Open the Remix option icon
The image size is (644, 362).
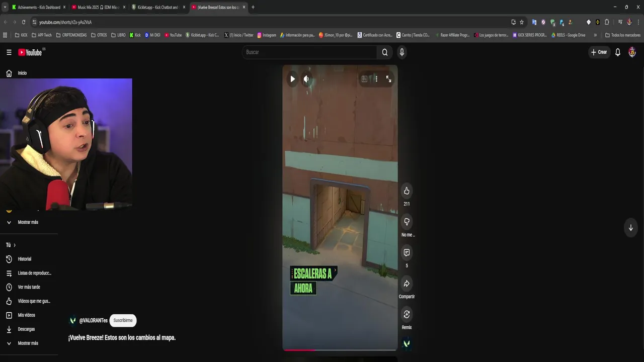[x=407, y=314]
